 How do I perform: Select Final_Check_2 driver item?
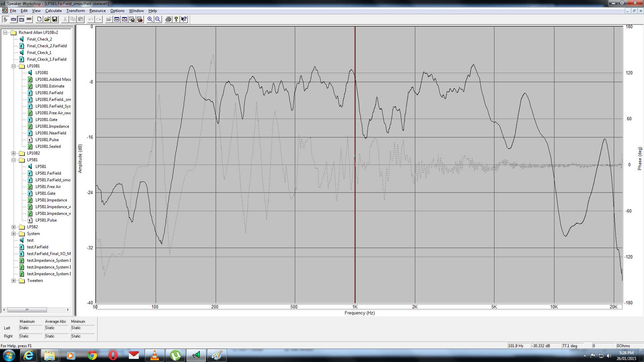click(39, 39)
